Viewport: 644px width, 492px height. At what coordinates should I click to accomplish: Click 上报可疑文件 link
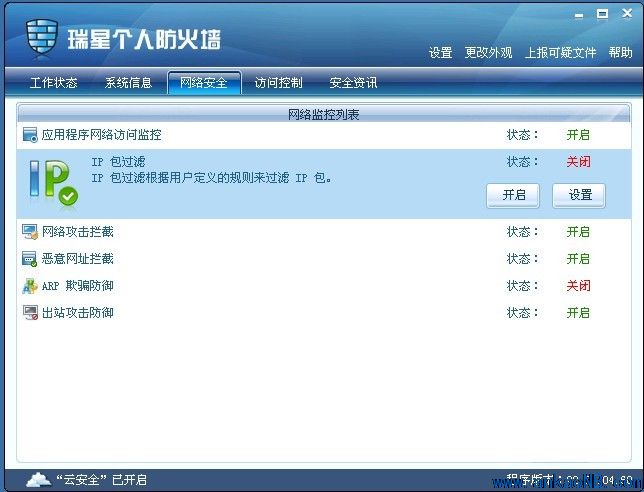click(560, 53)
